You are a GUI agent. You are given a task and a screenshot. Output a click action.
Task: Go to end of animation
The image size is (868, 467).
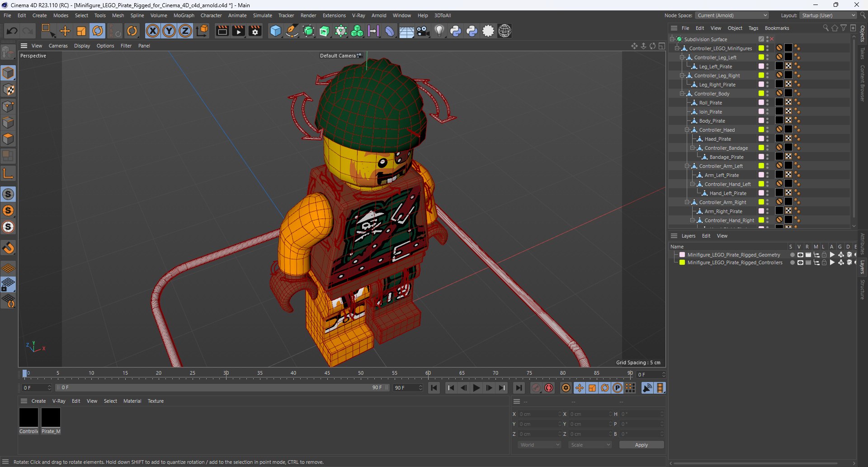(519, 388)
